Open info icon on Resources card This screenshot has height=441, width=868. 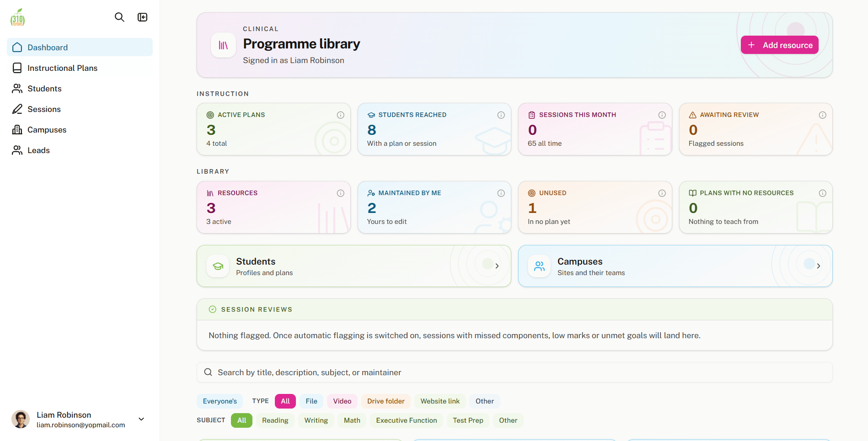tap(341, 193)
